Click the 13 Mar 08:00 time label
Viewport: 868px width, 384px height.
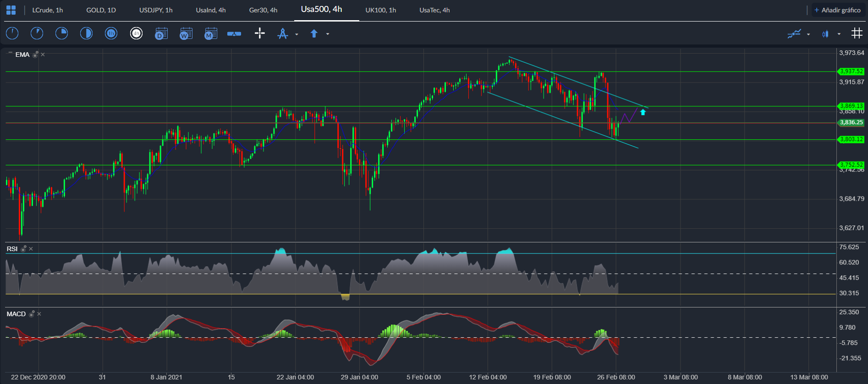(809, 377)
